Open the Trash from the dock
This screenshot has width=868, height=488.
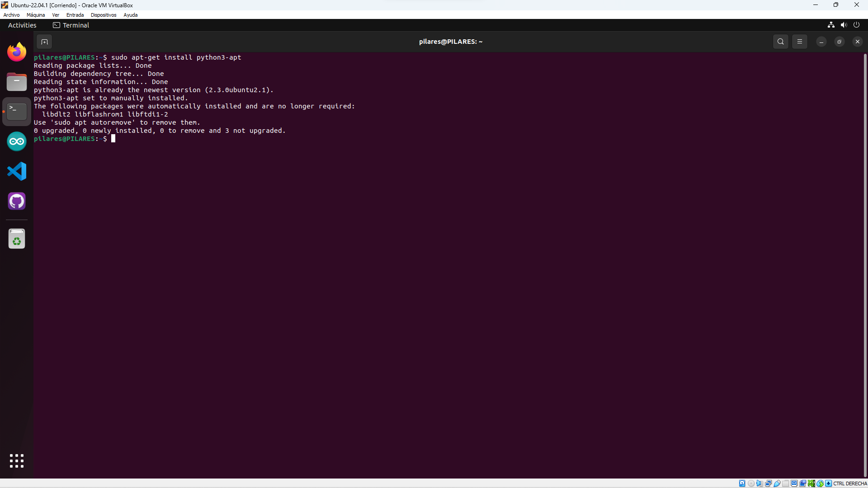click(17, 239)
